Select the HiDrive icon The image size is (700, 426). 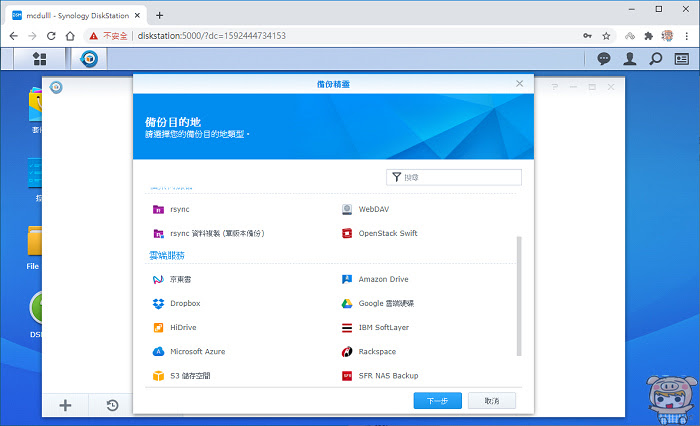click(158, 327)
